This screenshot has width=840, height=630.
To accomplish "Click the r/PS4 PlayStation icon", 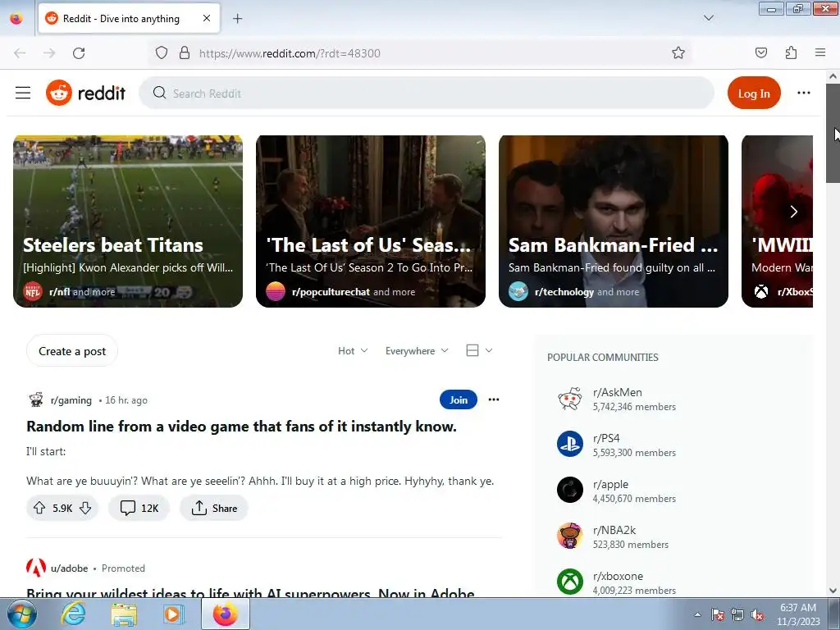I will tap(569, 444).
